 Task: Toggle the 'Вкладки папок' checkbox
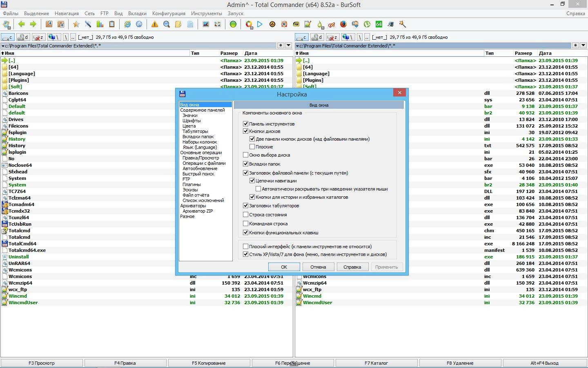pyautogui.click(x=245, y=164)
